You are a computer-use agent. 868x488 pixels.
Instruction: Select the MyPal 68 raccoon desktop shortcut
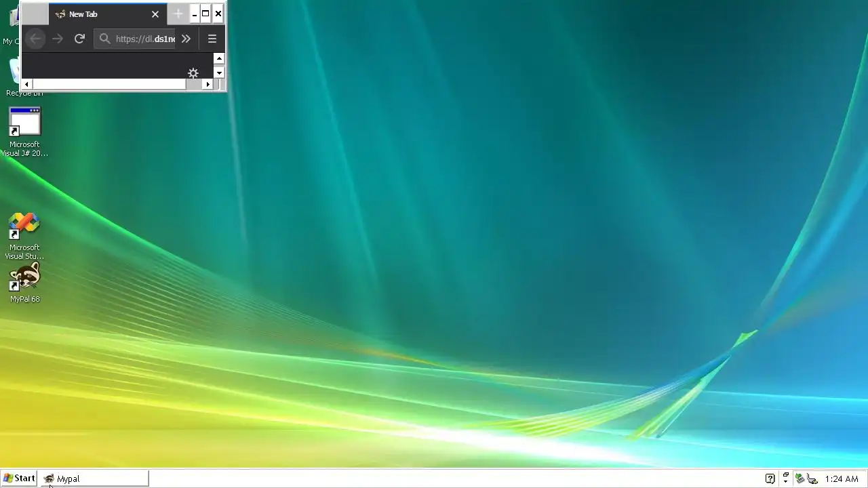click(x=24, y=283)
